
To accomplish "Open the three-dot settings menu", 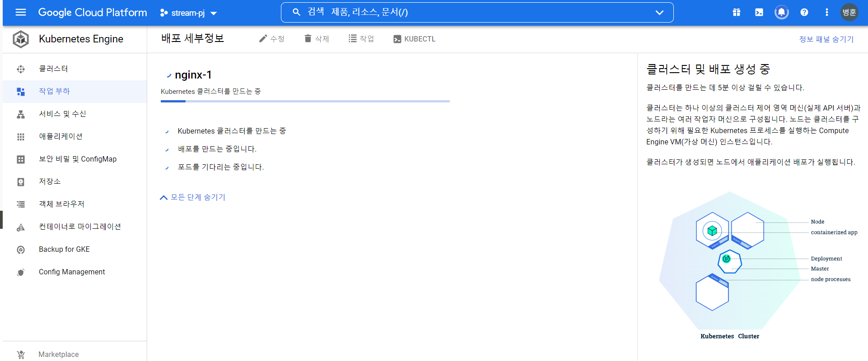I will click(x=827, y=12).
